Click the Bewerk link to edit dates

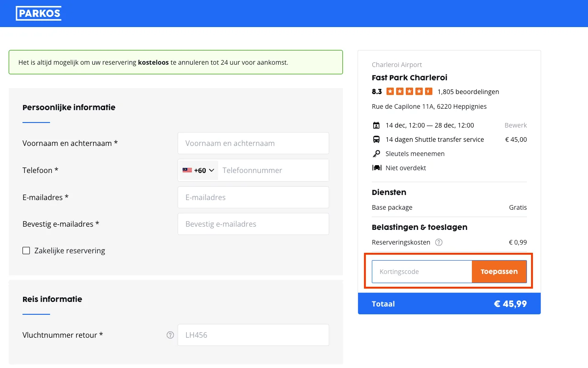tap(515, 125)
